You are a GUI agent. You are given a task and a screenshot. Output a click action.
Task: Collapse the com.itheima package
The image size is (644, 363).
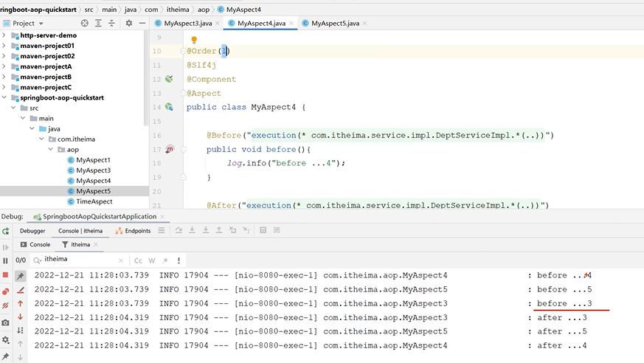(41, 139)
